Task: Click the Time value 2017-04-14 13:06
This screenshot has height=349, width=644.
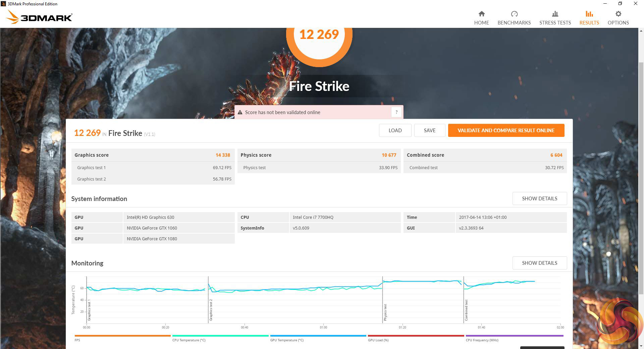Action: click(483, 217)
